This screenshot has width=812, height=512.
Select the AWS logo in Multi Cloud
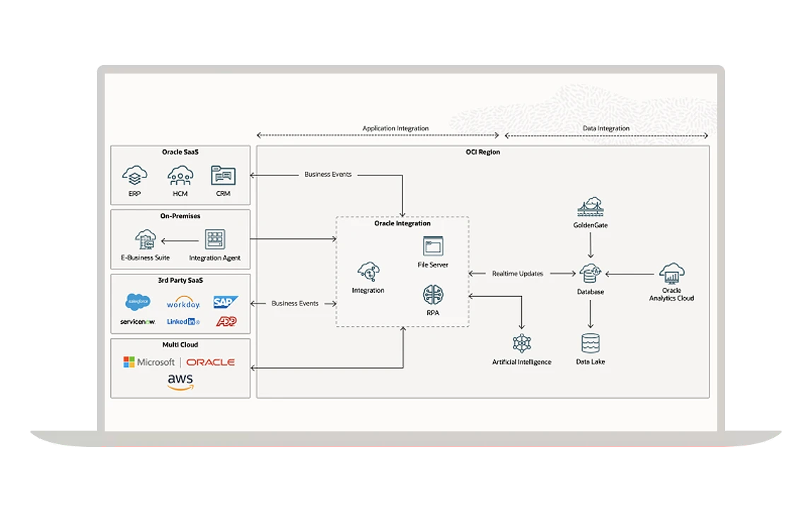(x=180, y=382)
